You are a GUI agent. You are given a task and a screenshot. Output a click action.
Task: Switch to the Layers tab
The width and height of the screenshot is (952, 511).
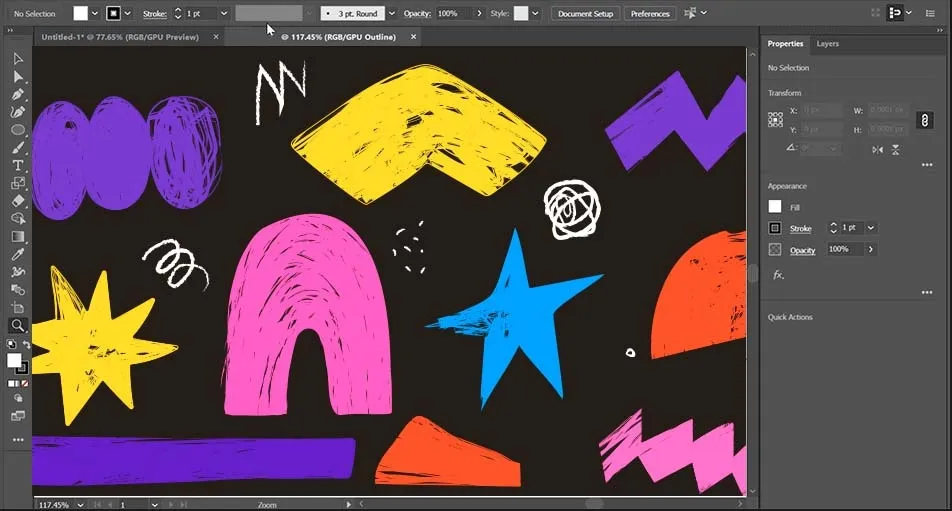tap(827, 44)
